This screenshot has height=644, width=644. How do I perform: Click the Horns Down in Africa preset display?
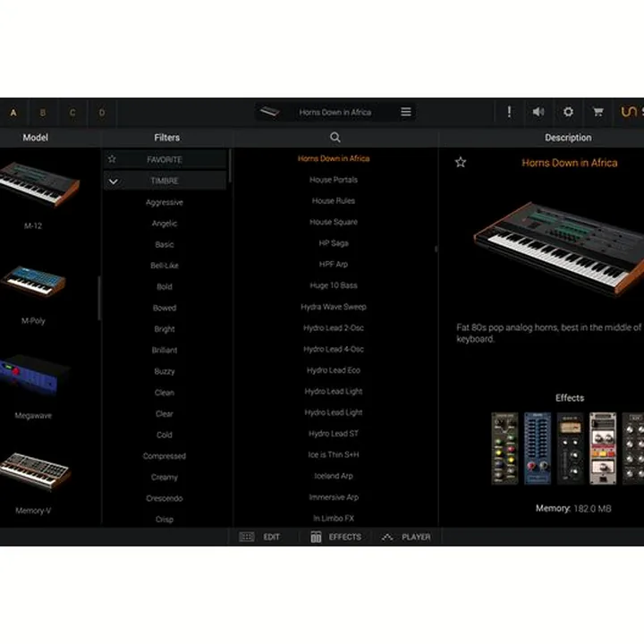click(x=335, y=112)
